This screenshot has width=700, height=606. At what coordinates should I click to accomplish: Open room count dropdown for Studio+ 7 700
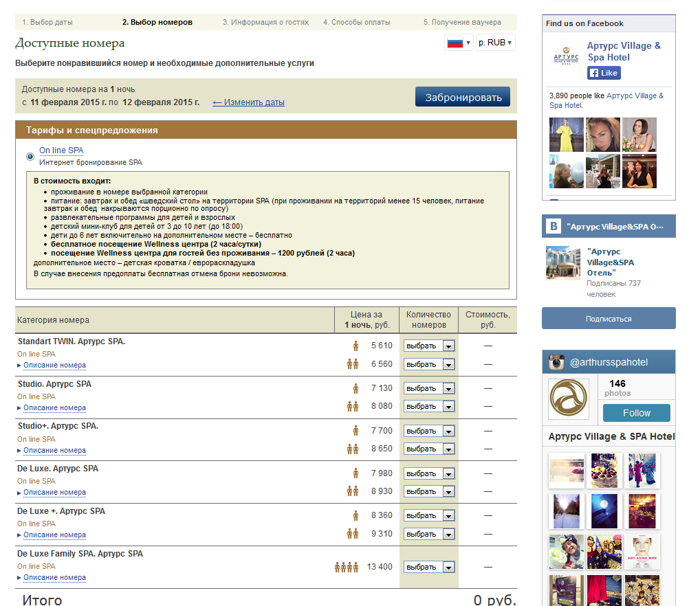click(x=429, y=431)
